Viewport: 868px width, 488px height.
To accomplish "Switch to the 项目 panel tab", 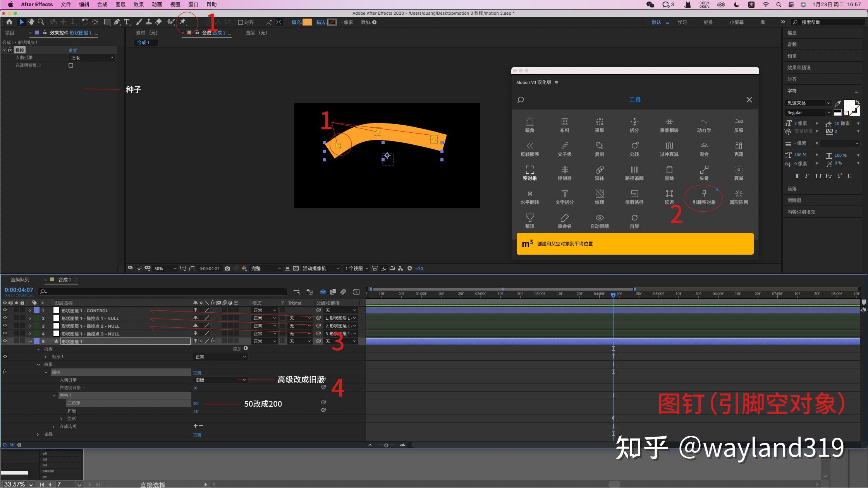I will [10, 33].
